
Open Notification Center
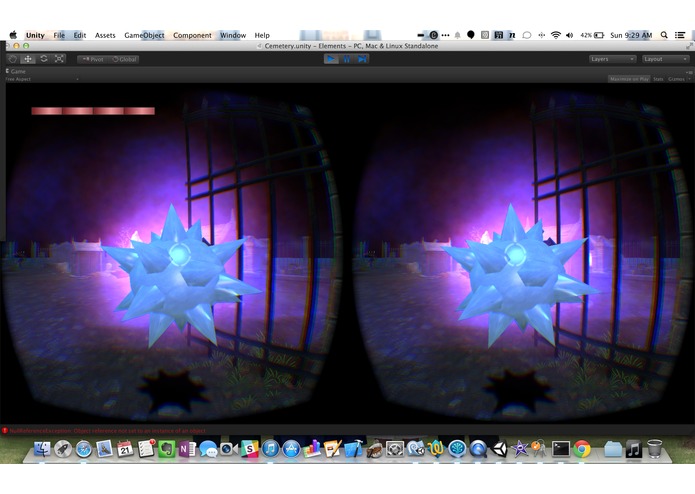680,35
